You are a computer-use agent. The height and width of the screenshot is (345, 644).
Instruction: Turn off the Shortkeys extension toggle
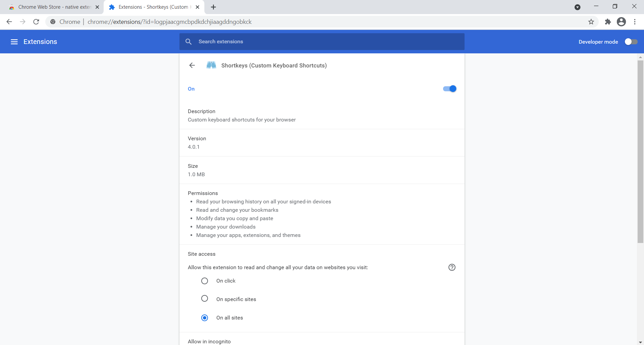(x=449, y=89)
